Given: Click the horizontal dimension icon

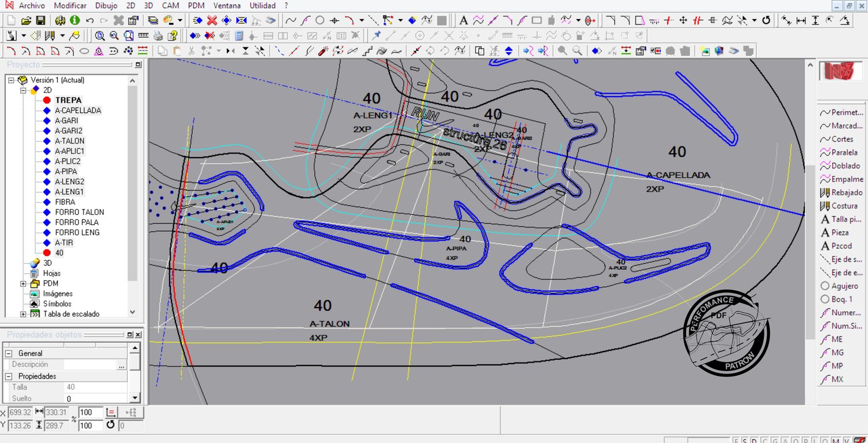Looking at the screenshot, I should pos(801,20).
